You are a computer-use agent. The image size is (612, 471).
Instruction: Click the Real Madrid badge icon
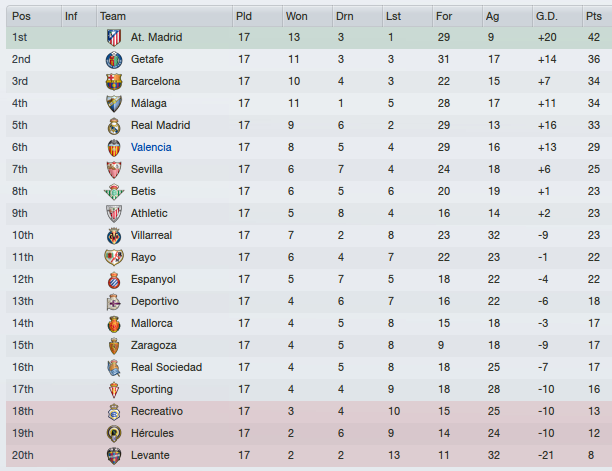click(114, 126)
